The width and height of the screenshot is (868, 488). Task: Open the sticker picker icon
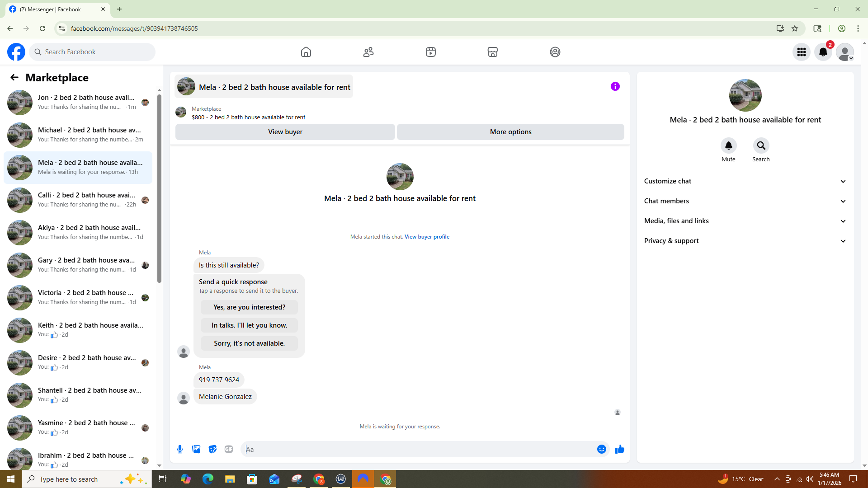212,449
